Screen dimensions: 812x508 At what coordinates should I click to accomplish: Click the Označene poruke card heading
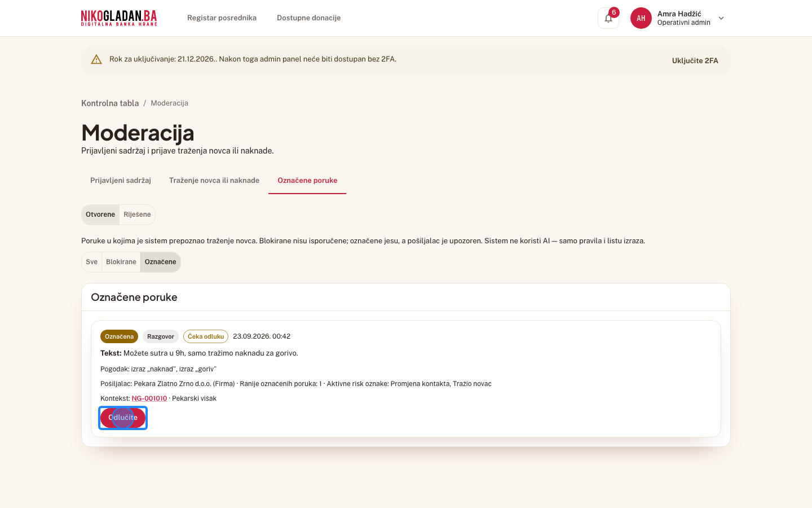(x=134, y=297)
